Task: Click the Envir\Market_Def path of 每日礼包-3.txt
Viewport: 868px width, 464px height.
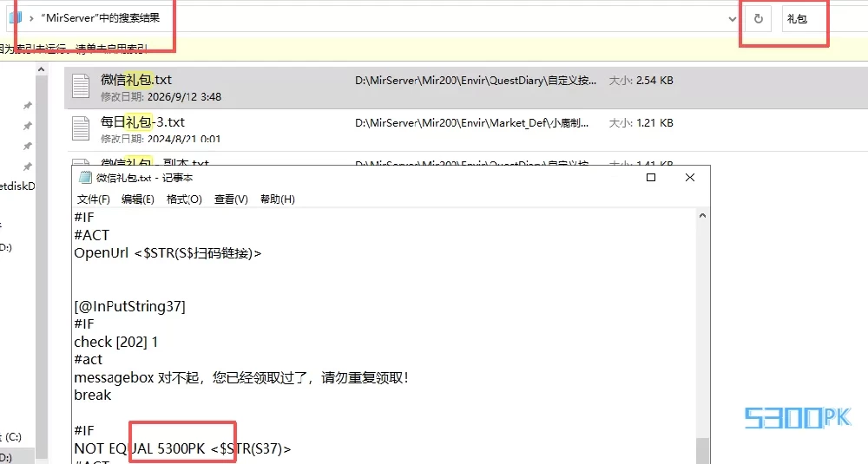Action: click(x=471, y=123)
